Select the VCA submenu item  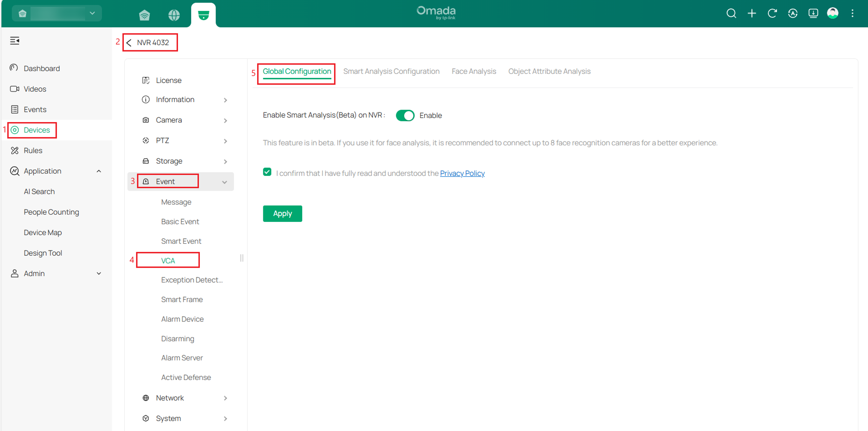click(168, 260)
